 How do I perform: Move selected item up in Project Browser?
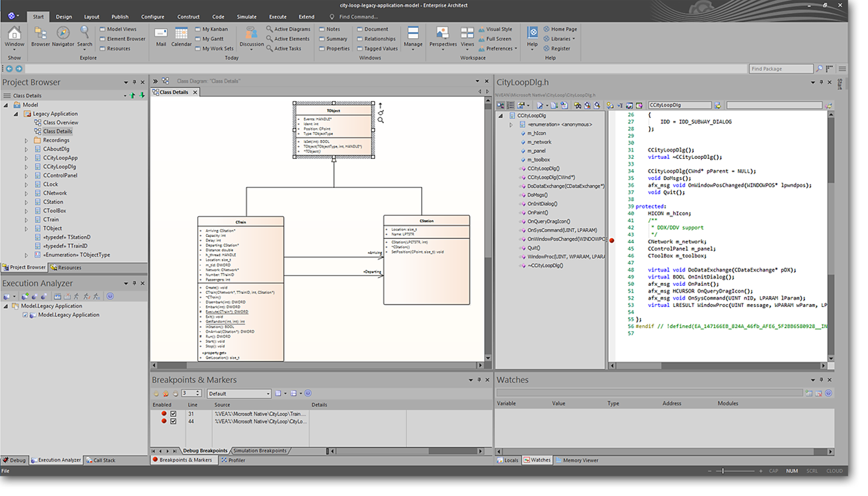tap(132, 95)
